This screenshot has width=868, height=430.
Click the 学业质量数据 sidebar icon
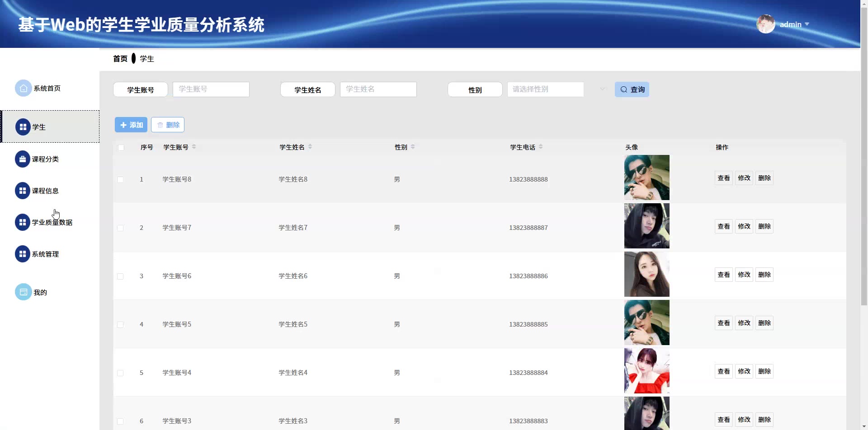click(22, 222)
